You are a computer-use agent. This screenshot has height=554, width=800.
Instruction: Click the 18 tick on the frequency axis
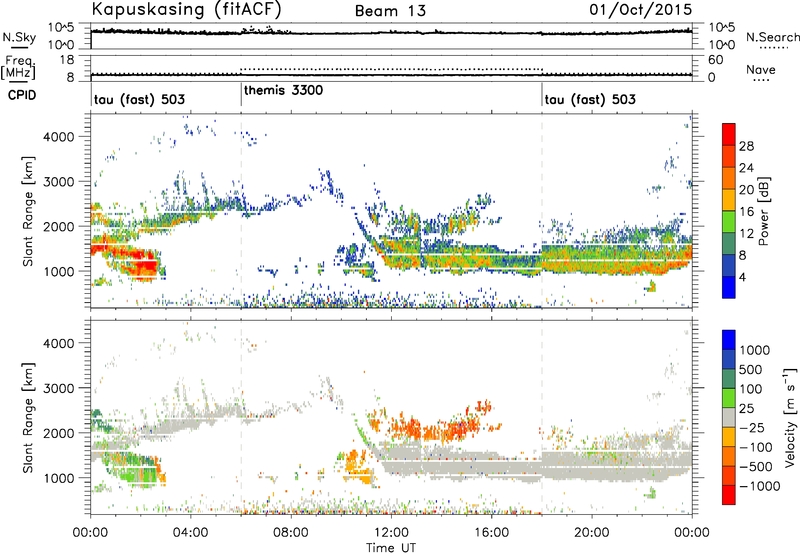(x=67, y=59)
